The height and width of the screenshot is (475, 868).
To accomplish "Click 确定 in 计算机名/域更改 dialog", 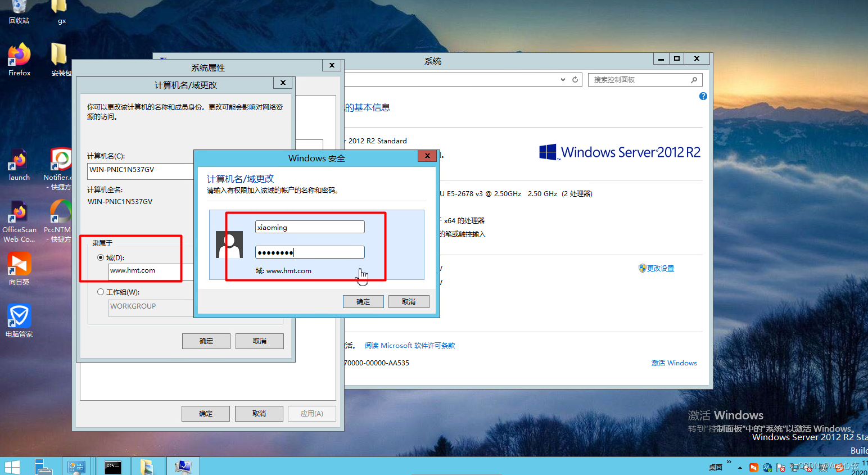I will click(206, 341).
